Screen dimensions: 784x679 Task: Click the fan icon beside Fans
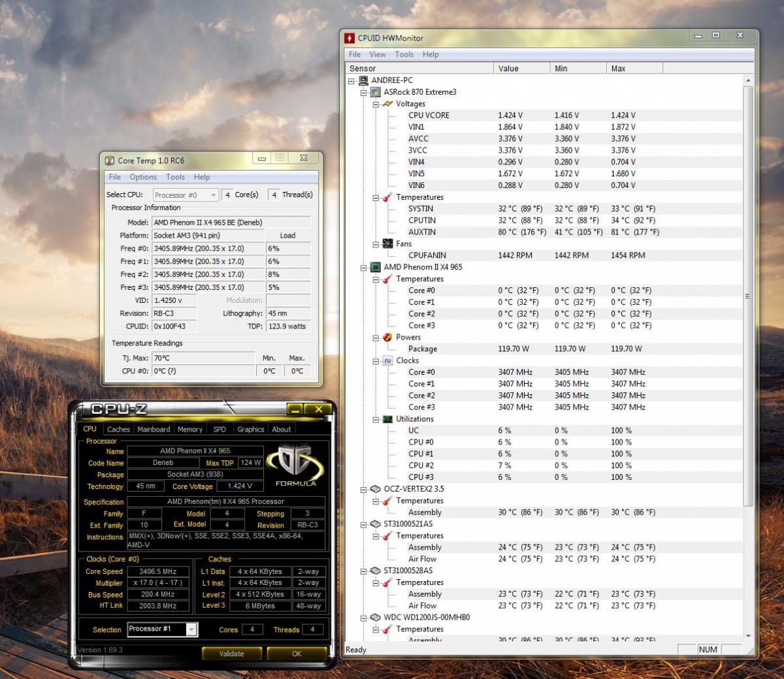point(387,244)
